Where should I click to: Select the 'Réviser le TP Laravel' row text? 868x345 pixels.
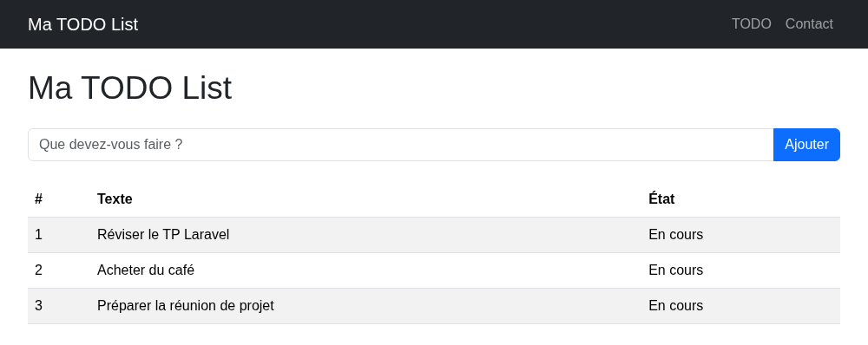pos(163,234)
